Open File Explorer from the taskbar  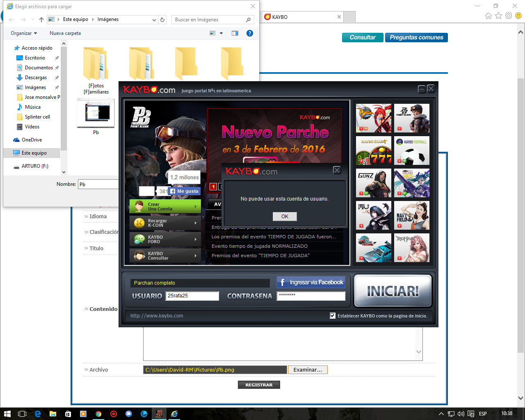click(x=52, y=414)
